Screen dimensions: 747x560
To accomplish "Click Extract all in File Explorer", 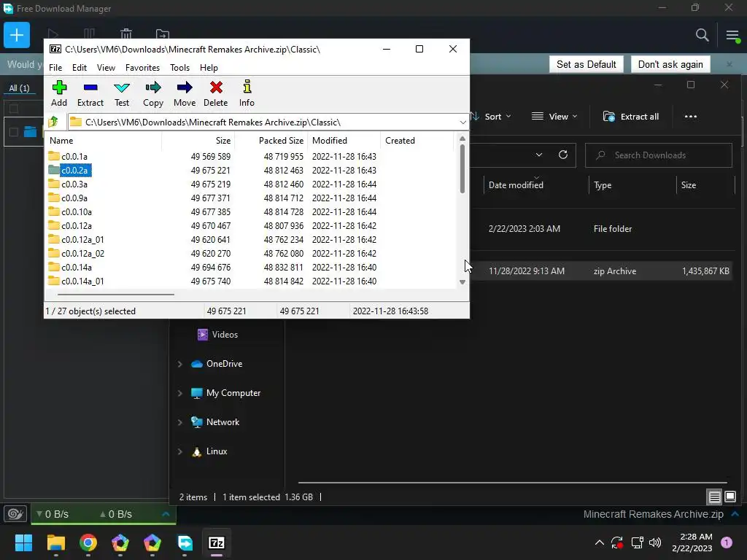I will 631,117.
